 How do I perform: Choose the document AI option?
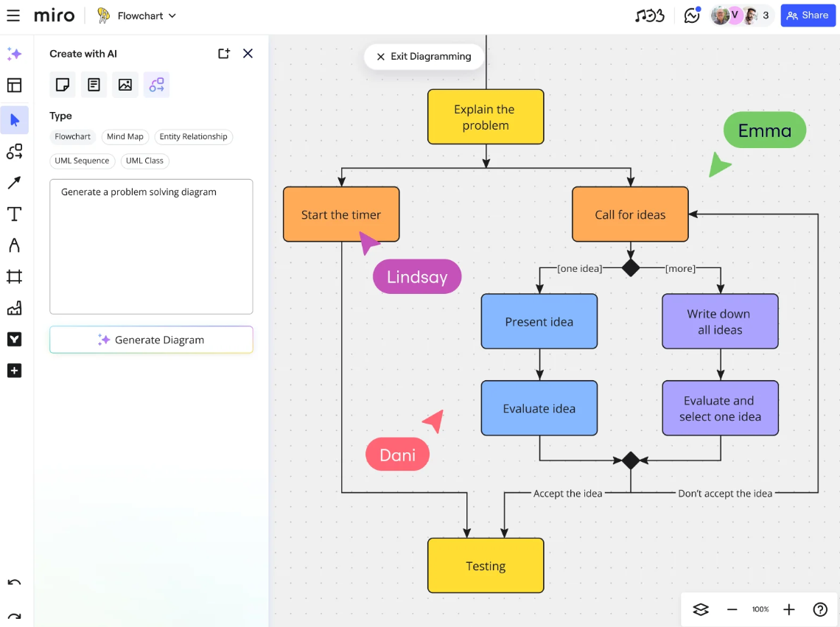(94, 85)
